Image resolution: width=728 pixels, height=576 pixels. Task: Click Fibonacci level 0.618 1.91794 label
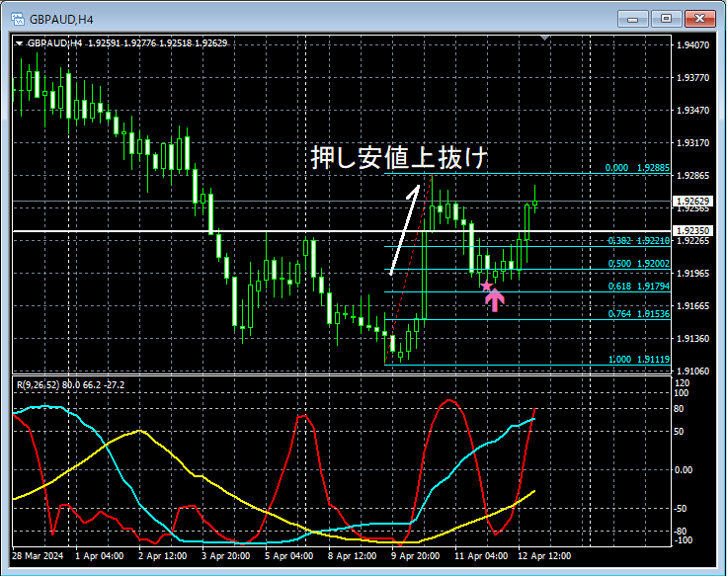(639, 287)
